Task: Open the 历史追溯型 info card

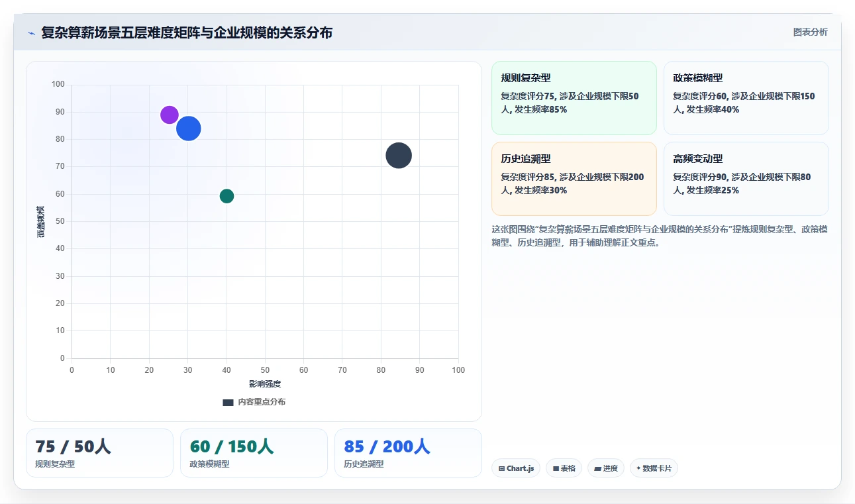Action: tap(574, 179)
